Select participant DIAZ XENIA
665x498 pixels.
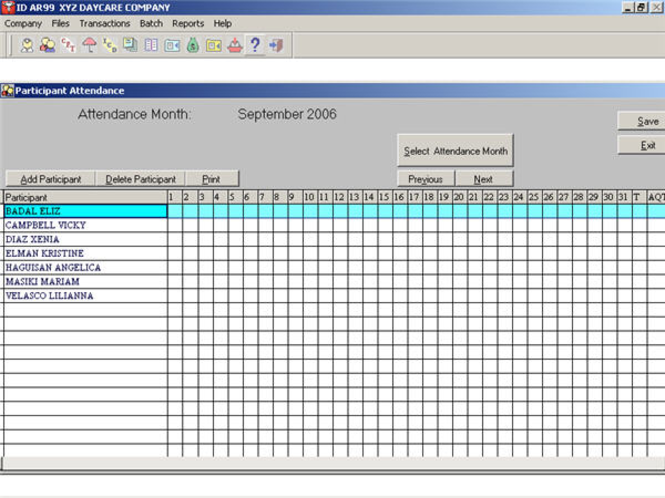coord(86,239)
